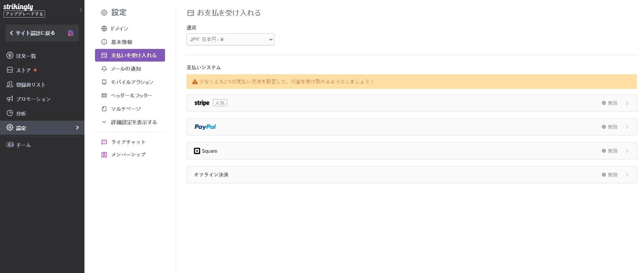This screenshot has width=644, height=273.
Task: Click the PayPal 無効 status indicator
Action: (x=610, y=127)
